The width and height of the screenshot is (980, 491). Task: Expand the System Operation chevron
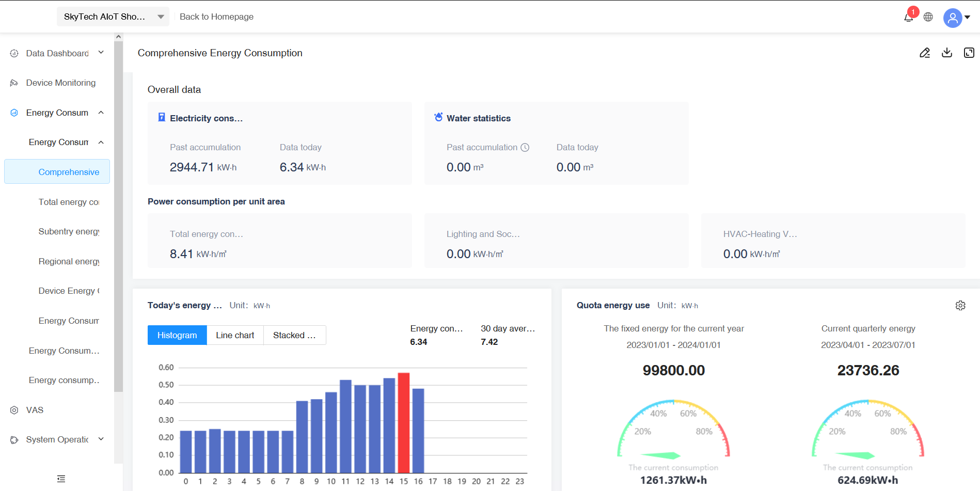coord(101,439)
